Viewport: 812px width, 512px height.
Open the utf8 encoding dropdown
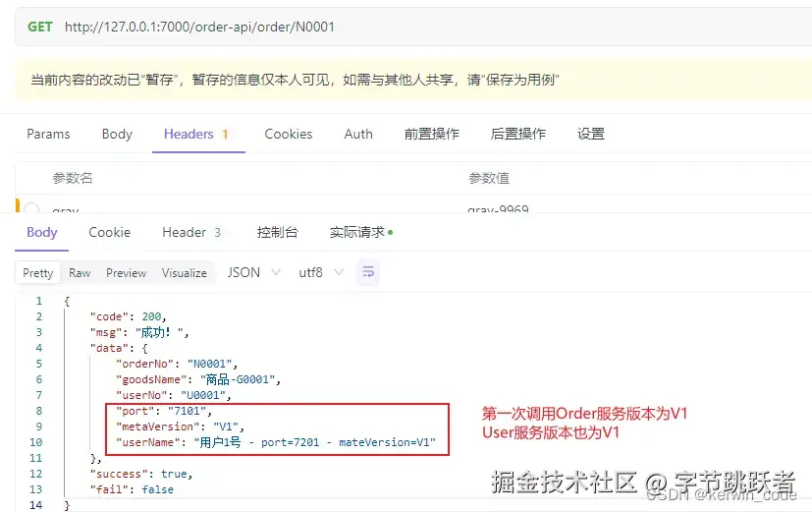tap(320, 272)
